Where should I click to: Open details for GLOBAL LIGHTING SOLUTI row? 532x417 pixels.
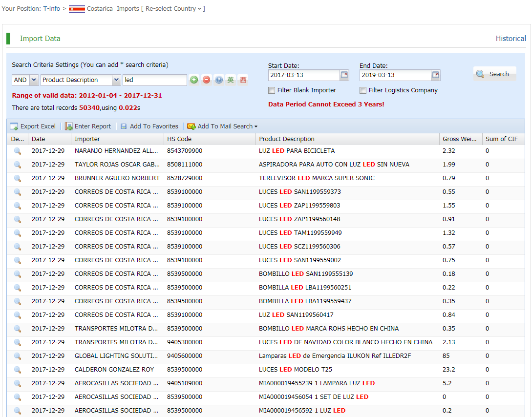coord(18,356)
